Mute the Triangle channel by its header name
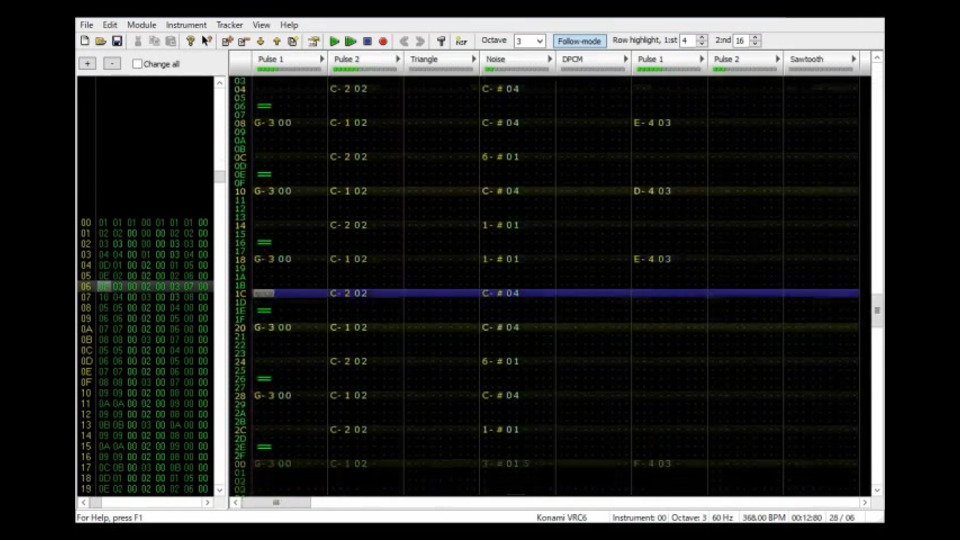Viewport: 960px width, 540px height. [x=424, y=59]
